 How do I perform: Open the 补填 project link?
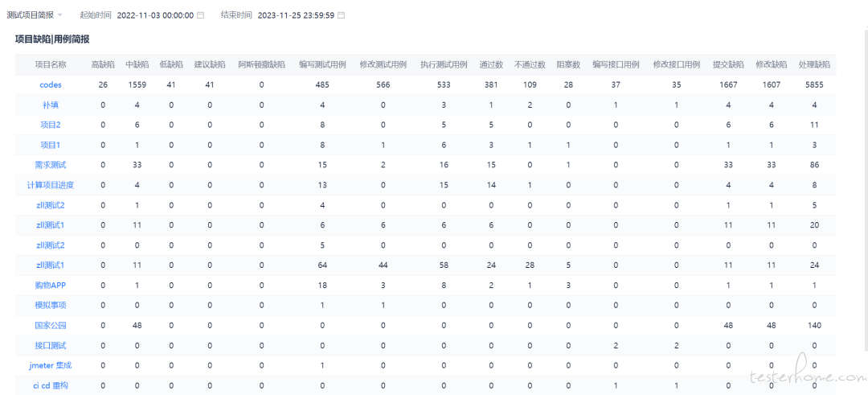(x=51, y=105)
